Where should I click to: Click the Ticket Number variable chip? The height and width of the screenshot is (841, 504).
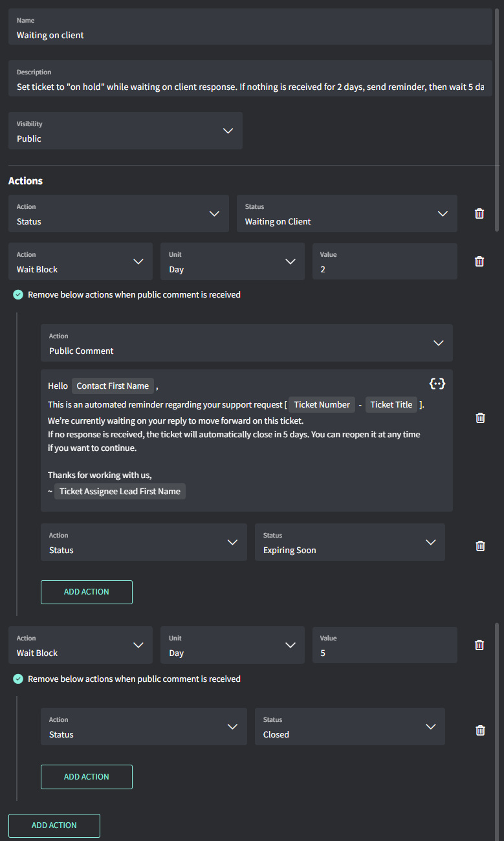pos(322,404)
